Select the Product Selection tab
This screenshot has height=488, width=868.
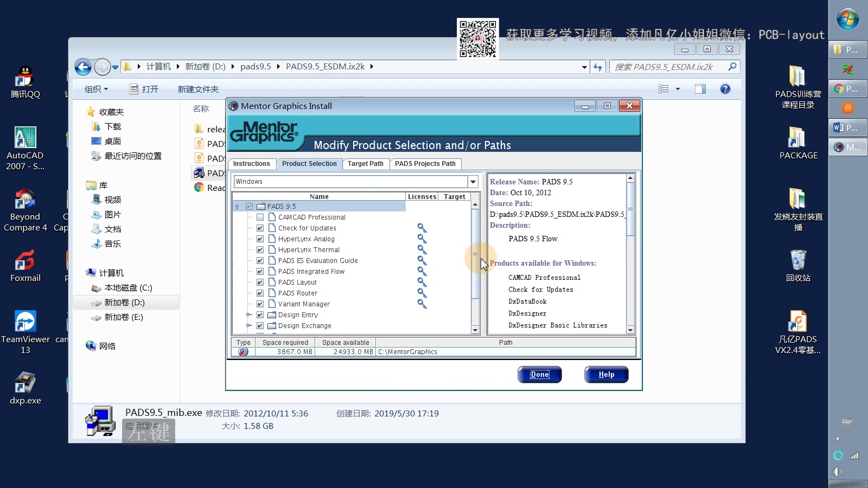[309, 164]
